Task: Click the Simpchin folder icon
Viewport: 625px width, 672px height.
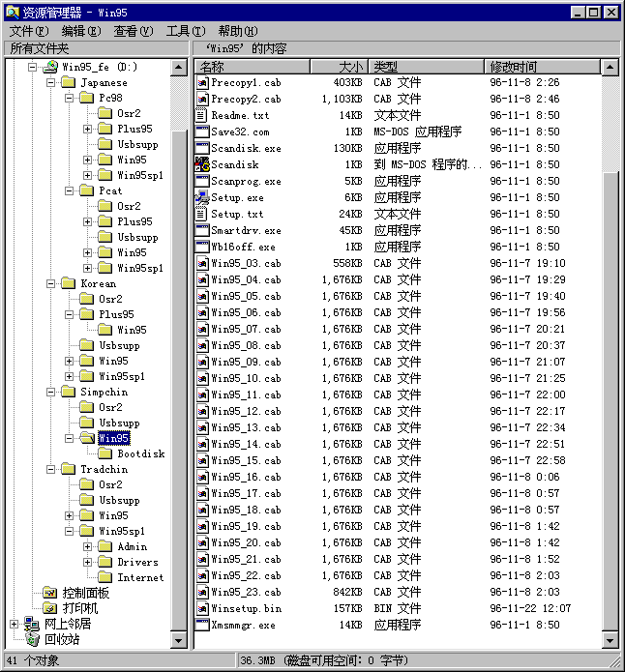Action: (69, 392)
